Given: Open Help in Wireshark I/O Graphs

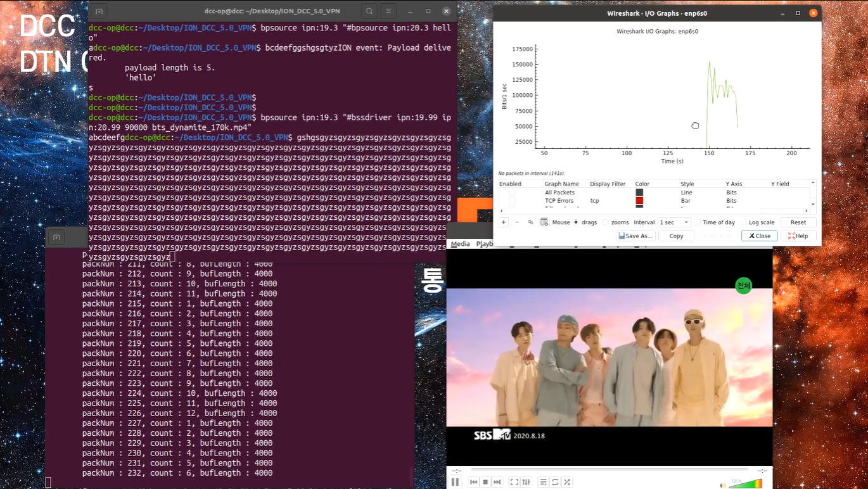Looking at the screenshot, I should click(x=798, y=236).
